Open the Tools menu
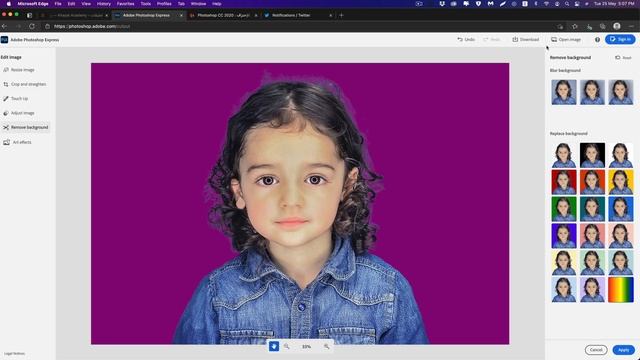The image size is (640, 360). [146, 4]
